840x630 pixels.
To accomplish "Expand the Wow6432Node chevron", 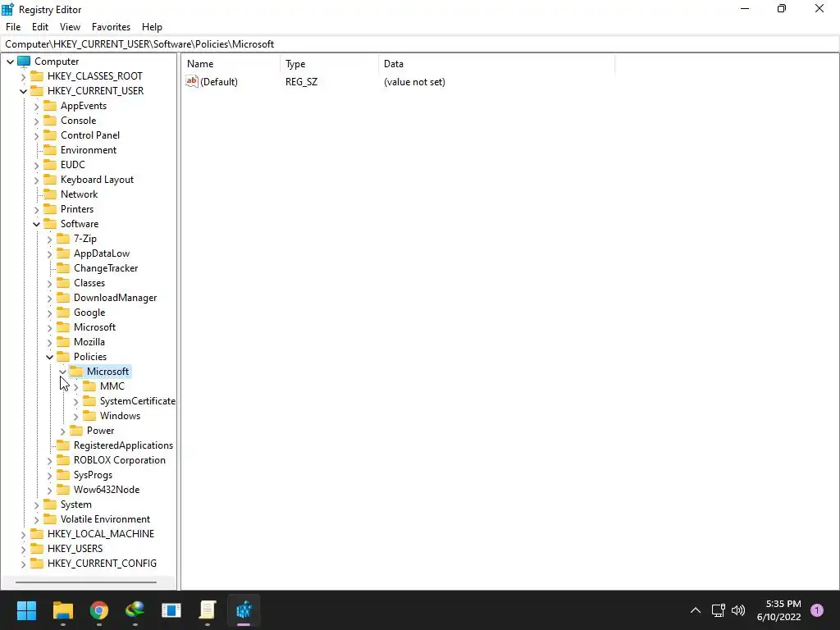I will click(50, 491).
